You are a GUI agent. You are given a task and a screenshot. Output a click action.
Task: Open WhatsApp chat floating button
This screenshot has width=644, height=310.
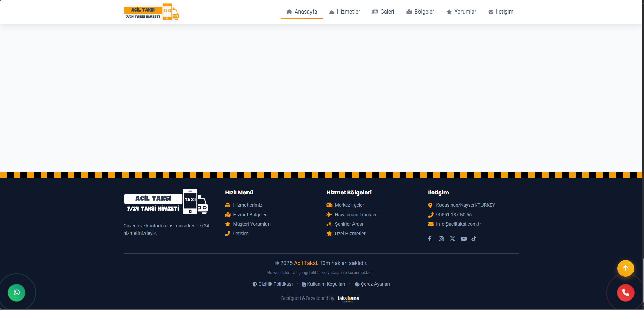click(17, 293)
